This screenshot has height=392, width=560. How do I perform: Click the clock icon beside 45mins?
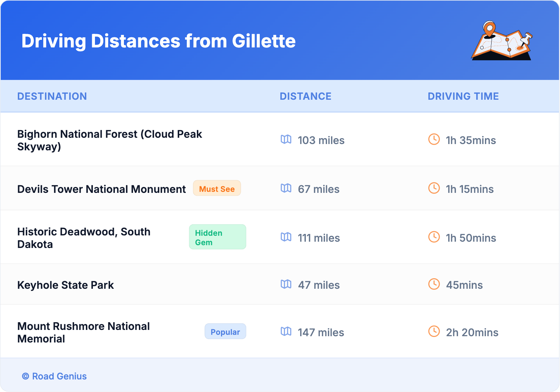[434, 284]
